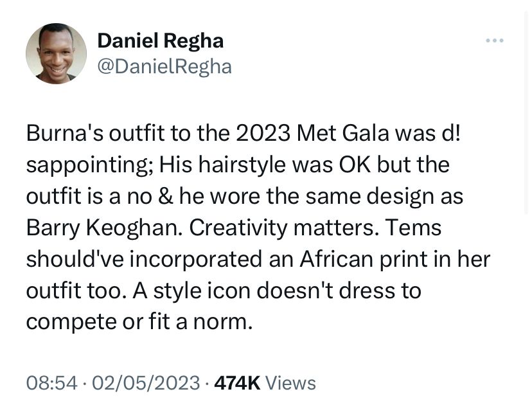Click the word hairstyle in the tweet
The width and height of the screenshot is (532, 405).
coord(242,165)
